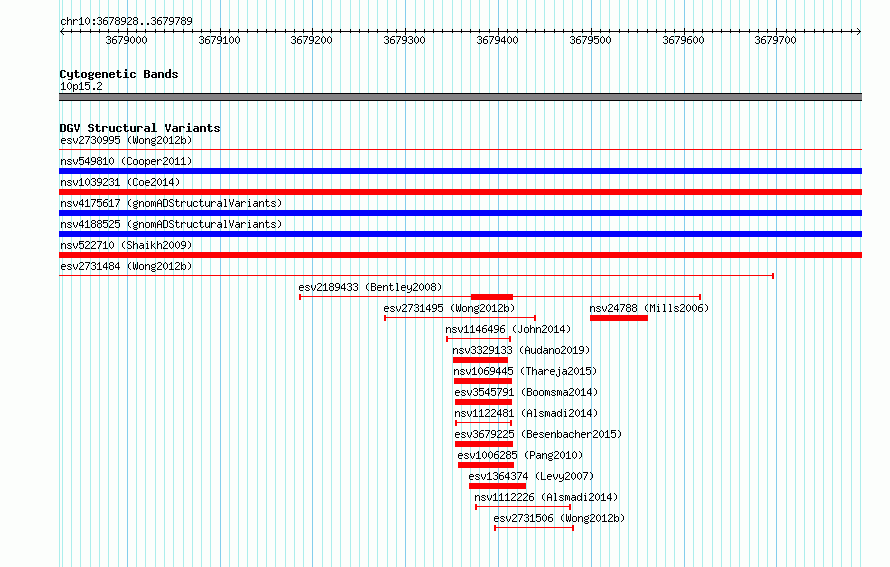Click the red bar under nsv24788
The width and height of the screenshot is (890, 567).
click(619, 318)
